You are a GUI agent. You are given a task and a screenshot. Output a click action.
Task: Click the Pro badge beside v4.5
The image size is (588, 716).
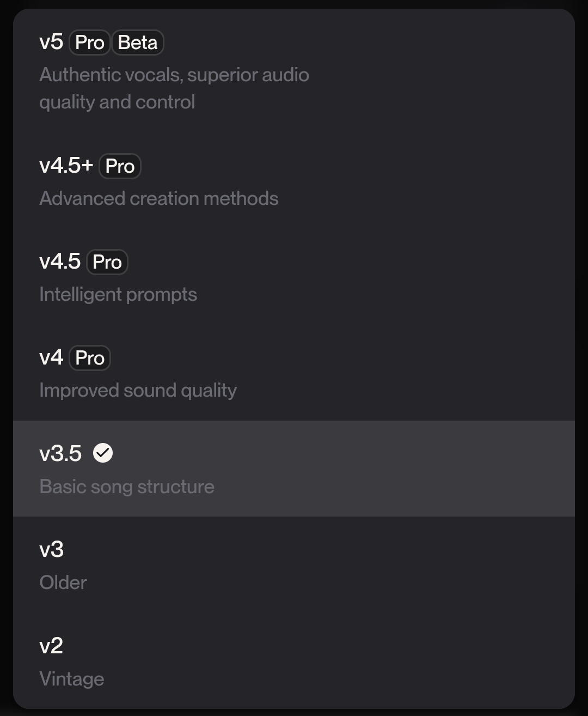107,262
